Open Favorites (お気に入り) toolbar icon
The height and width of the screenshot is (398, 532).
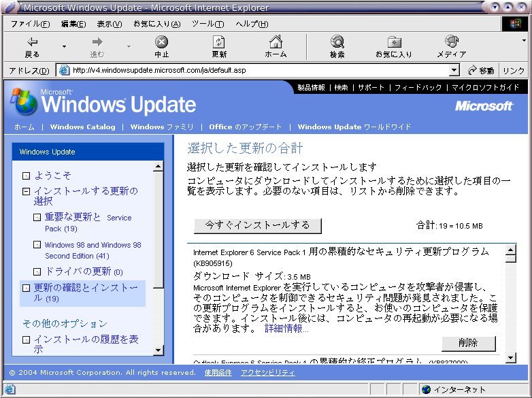[394, 42]
